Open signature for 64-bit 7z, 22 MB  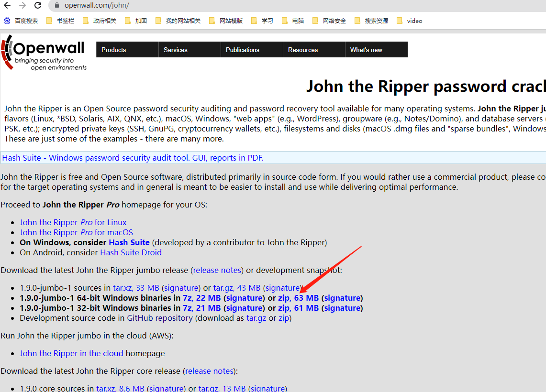coord(245,298)
